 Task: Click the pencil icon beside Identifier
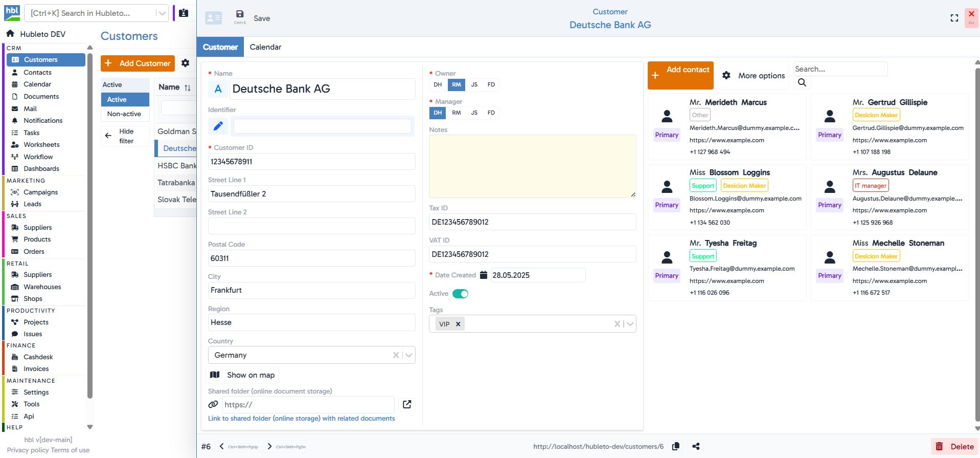218,126
